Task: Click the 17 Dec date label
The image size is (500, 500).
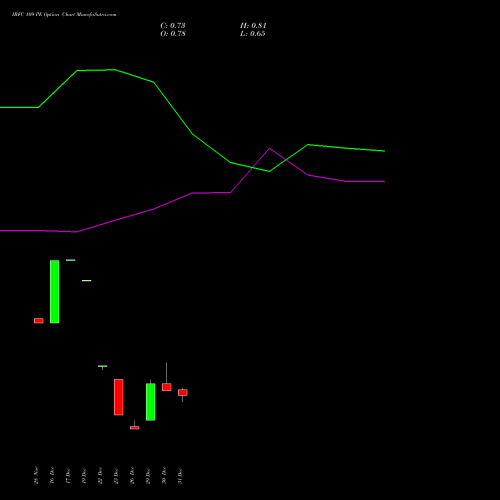Action: pos(68,475)
